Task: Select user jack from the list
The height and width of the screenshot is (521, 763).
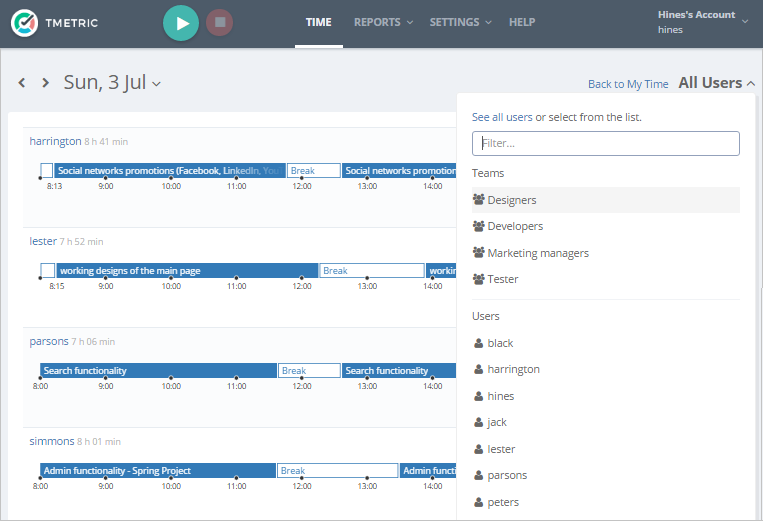Action: pos(606,422)
